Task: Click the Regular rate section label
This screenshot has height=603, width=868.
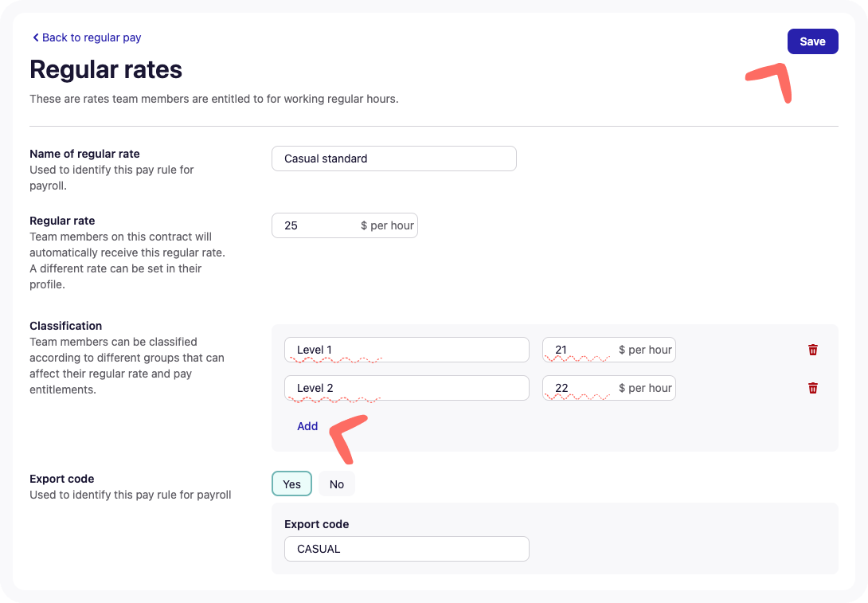Action: 62,221
